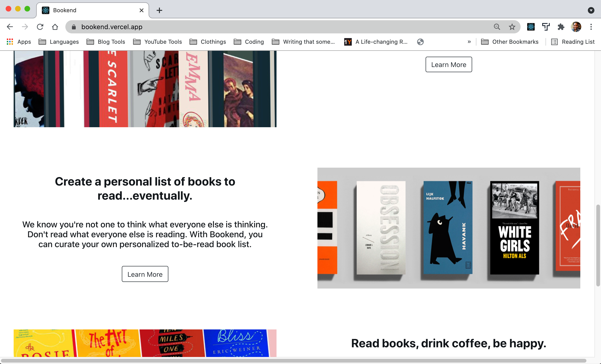Image resolution: width=601 pixels, height=364 pixels.
Task: Open the Extensions puzzle-piece menu
Action: (561, 27)
